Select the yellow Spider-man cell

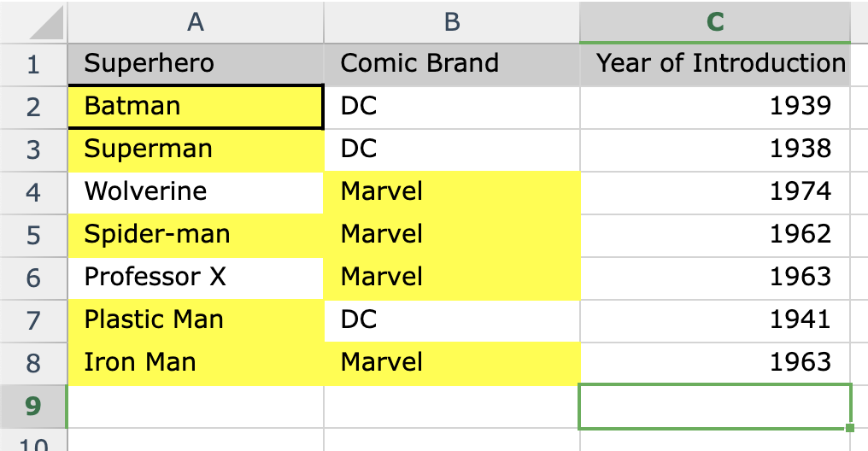pos(196,235)
